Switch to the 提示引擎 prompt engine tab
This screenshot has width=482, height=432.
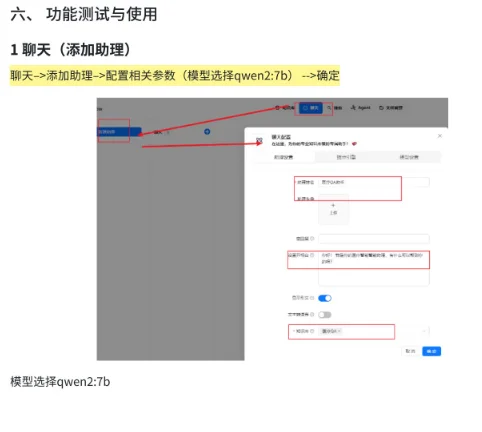point(346,157)
